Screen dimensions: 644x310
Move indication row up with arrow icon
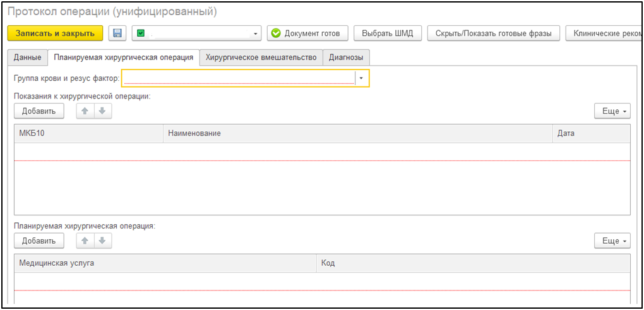85,111
